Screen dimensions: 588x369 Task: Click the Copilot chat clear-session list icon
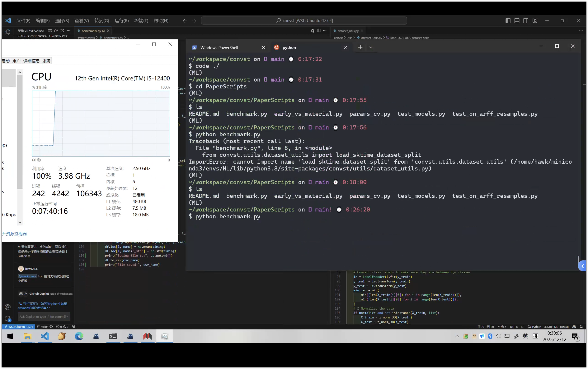[50, 31]
